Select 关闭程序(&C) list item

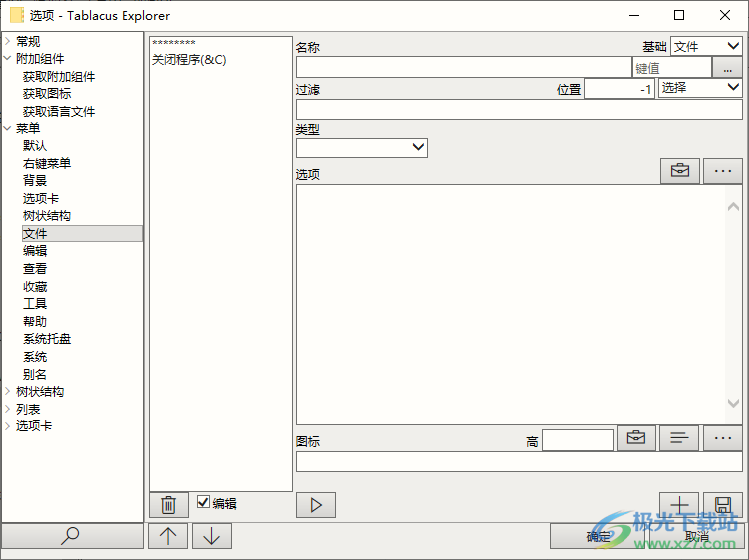click(x=189, y=60)
